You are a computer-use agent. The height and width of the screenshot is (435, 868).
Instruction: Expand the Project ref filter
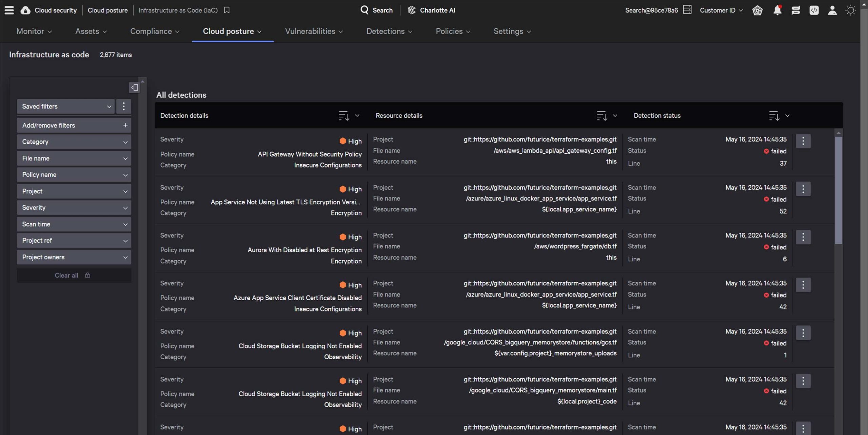(x=74, y=241)
